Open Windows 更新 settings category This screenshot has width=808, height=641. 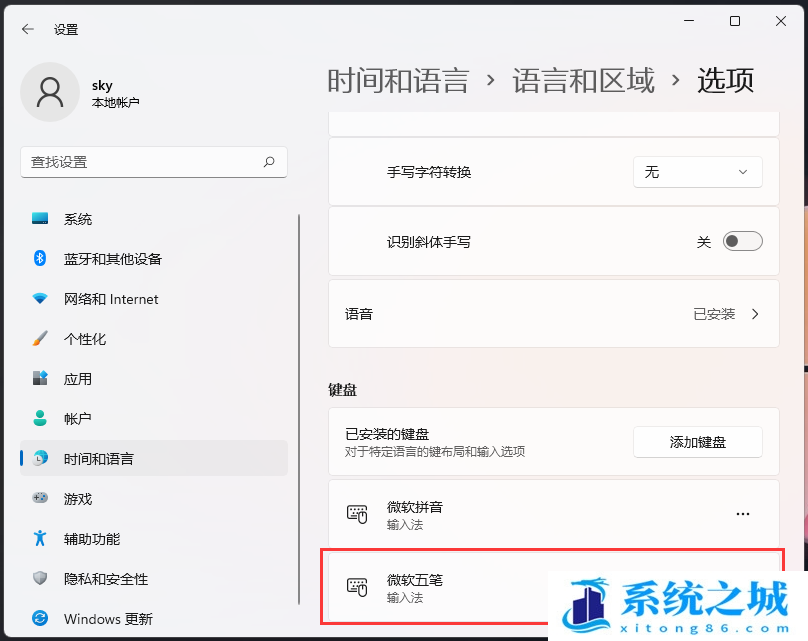click(154, 618)
